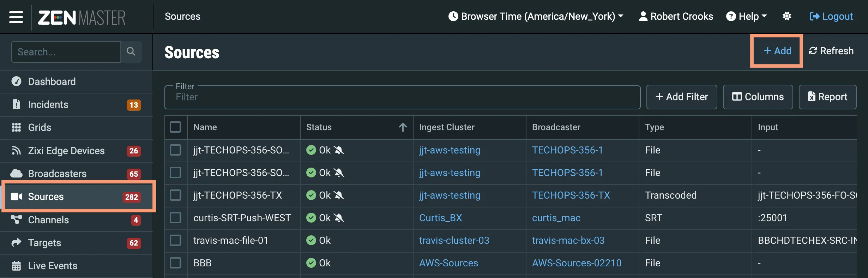Check the curtis-SRT-Push-WEST row checkbox
This screenshot has width=868, height=278.
pos(175,218)
